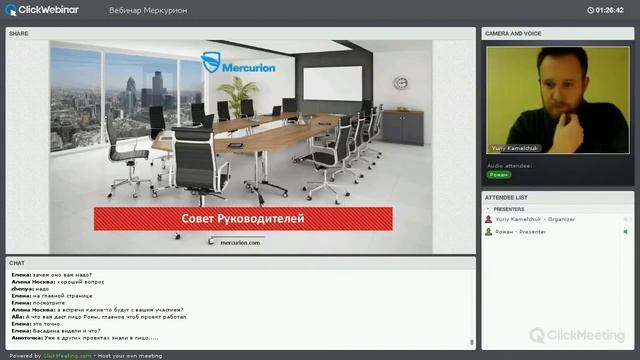
Task: Click the CAMERA AND VOICE panel header
Action: 558,33
